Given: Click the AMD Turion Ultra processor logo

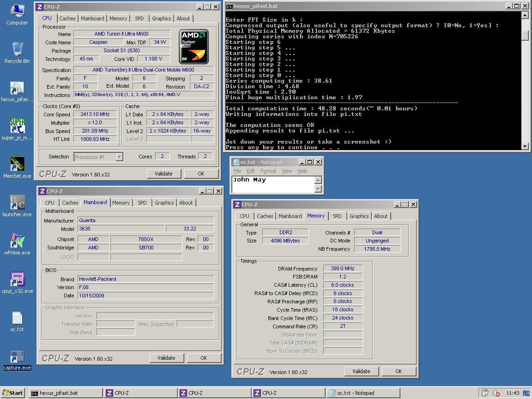Looking at the screenshot, I should 194,47.
